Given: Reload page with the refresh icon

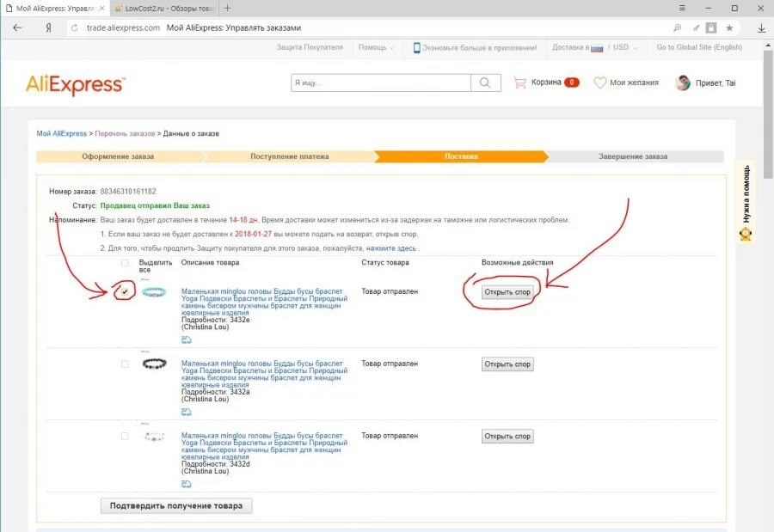Looking at the screenshot, I should click(x=75, y=28).
